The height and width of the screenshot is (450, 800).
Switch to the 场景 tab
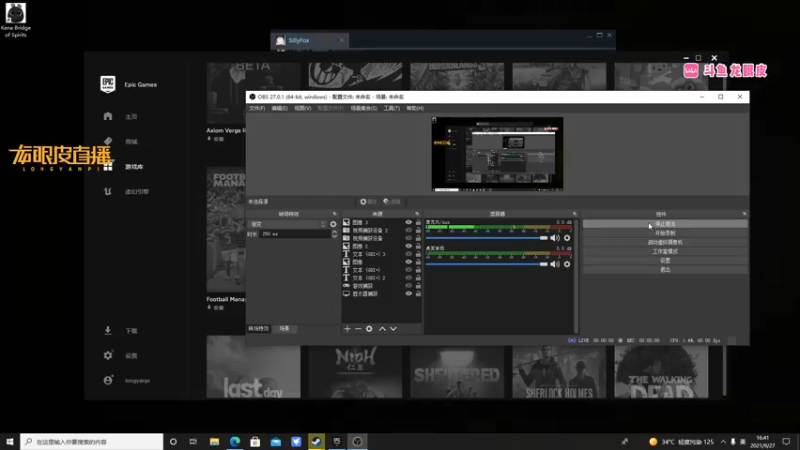(x=284, y=329)
